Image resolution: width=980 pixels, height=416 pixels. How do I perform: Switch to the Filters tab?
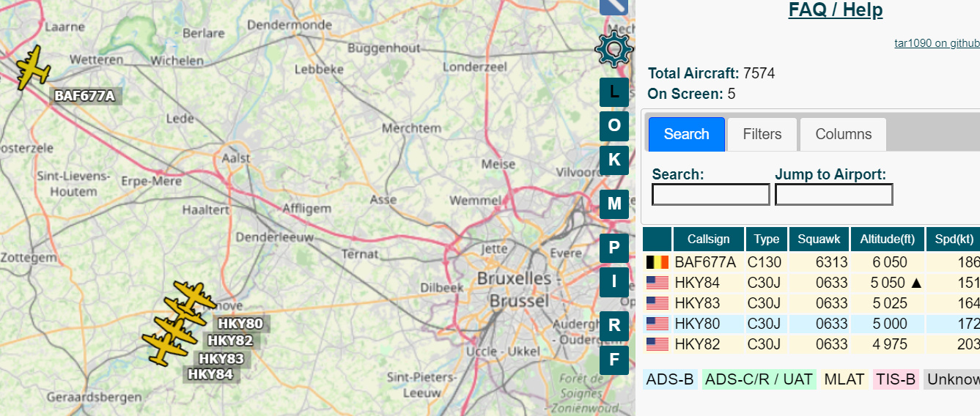[x=762, y=134]
